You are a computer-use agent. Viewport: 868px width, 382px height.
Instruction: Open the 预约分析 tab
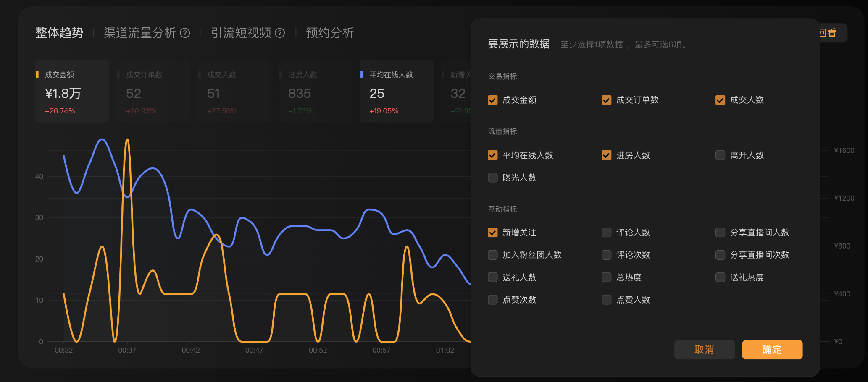click(x=330, y=33)
